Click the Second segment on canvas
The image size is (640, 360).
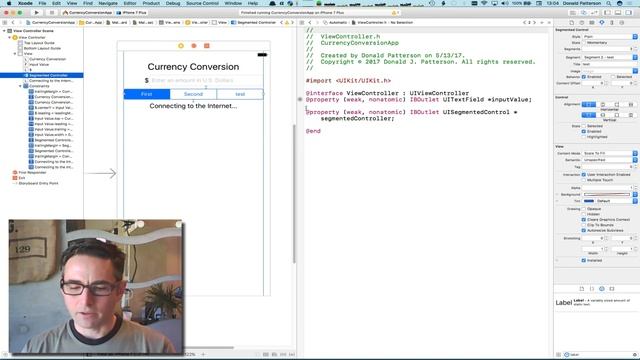click(x=193, y=94)
